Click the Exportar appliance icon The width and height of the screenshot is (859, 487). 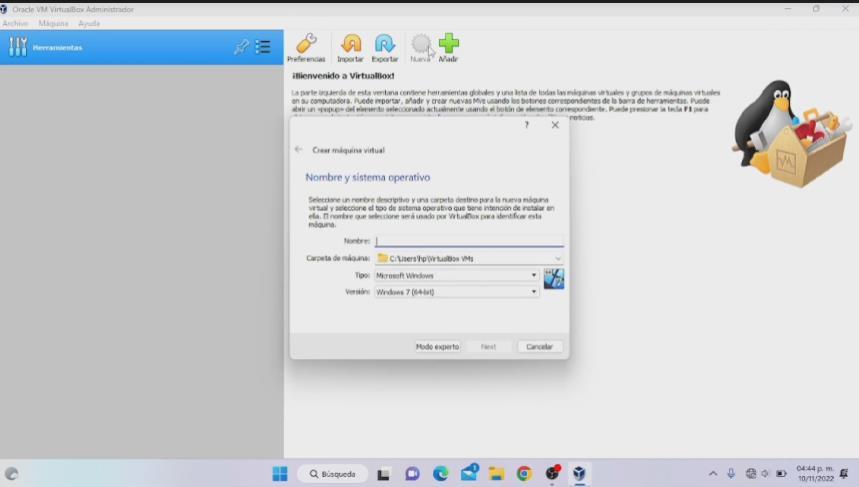click(x=385, y=48)
